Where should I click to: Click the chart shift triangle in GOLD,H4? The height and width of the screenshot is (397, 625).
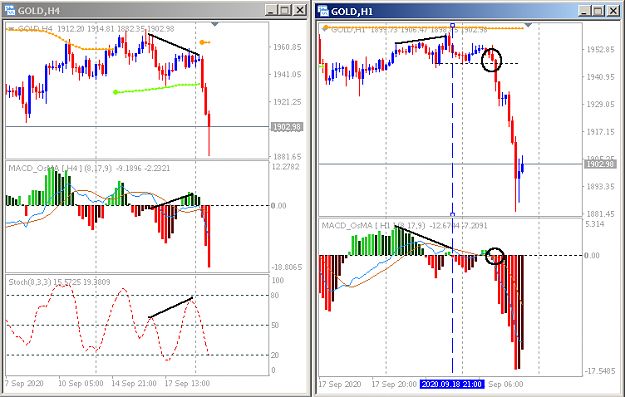(215, 24)
